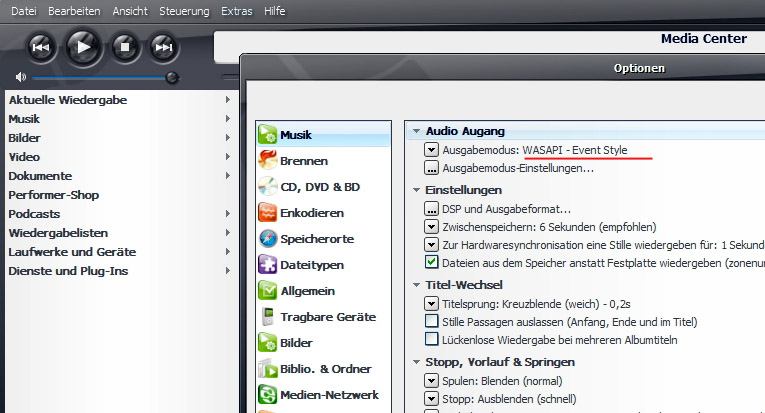The height and width of the screenshot is (413, 765).
Task: Adjust the volume slider knob
Action: pyautogui.click(x=172, y=77)
